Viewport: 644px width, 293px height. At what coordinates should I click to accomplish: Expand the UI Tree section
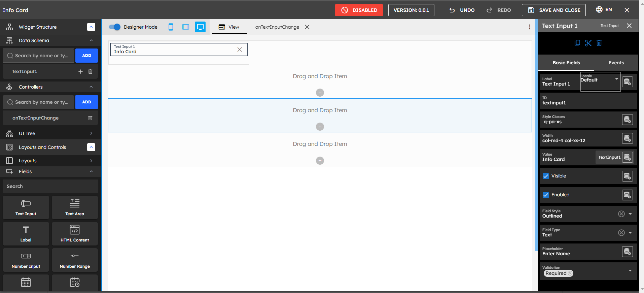point(91,133)
